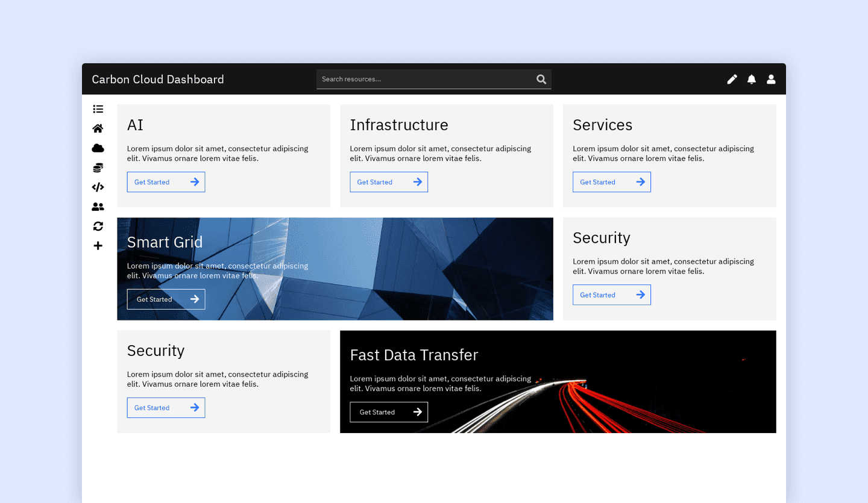Click Get Started in Security card beside Fast Data Transfer
The image size is (868, 503).
click(166, 408)
